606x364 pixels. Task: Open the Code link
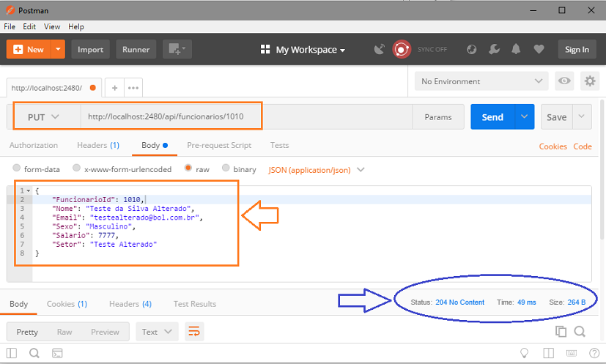click(x=583, y=146)
